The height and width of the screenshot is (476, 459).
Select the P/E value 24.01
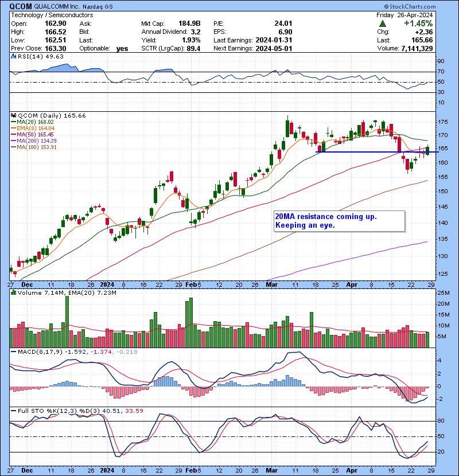tap(283, 24)
